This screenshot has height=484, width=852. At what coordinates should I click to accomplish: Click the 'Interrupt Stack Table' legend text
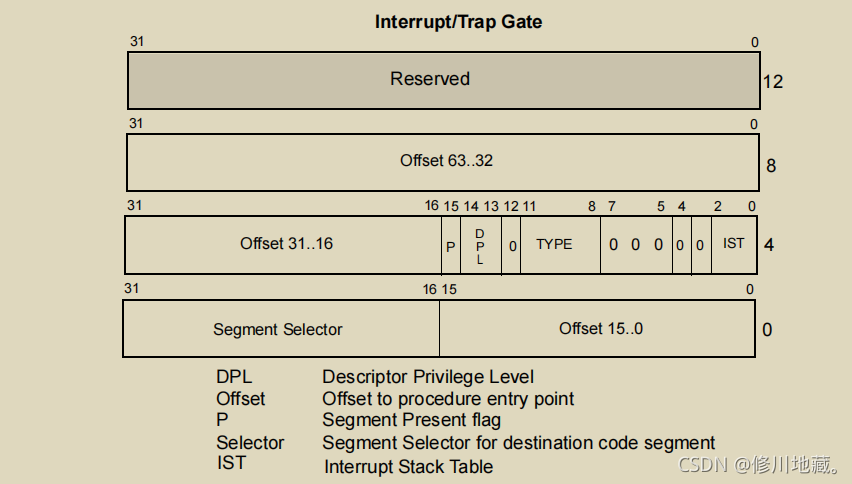[409, 467]
